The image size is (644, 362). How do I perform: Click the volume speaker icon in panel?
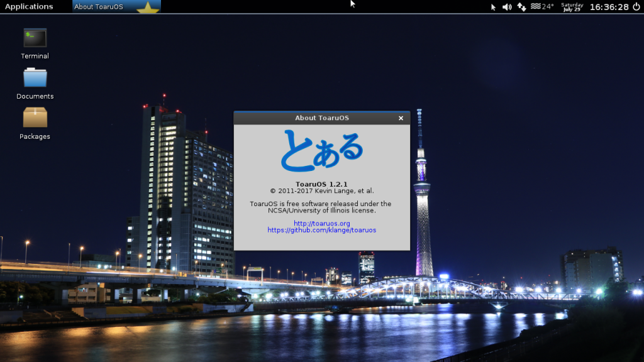tap(507, 7)
